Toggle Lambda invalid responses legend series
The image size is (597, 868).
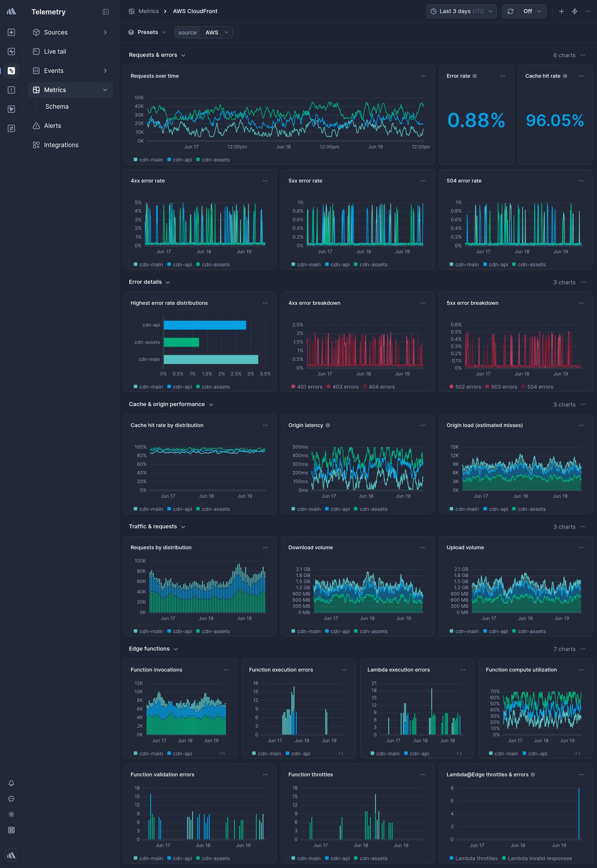pos(537,859)
